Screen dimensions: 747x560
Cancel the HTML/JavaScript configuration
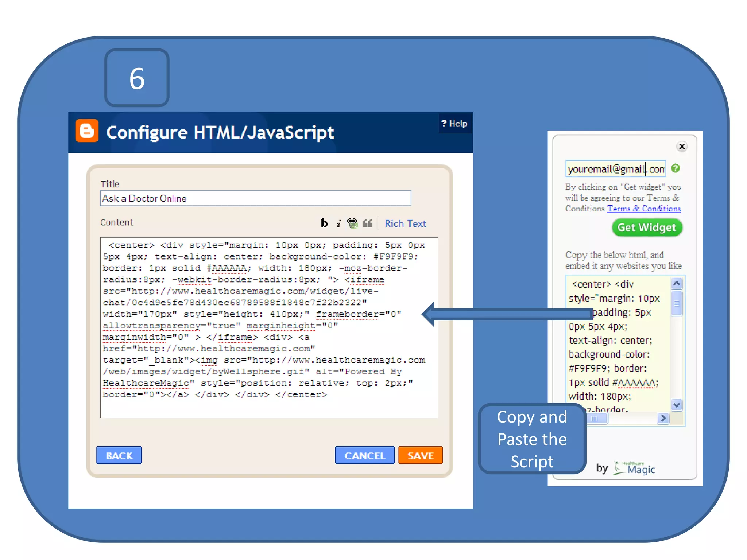(365, 455)
